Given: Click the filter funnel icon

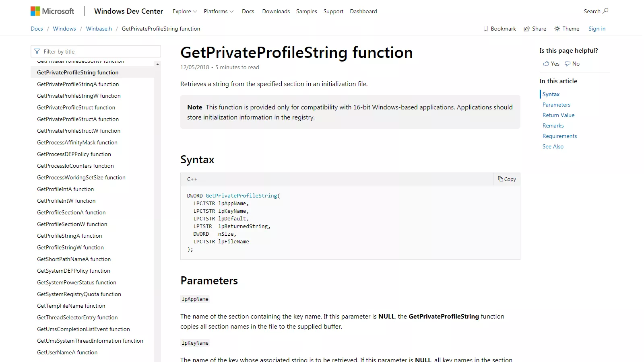Looking at the screenshot, I should (37, 51).
